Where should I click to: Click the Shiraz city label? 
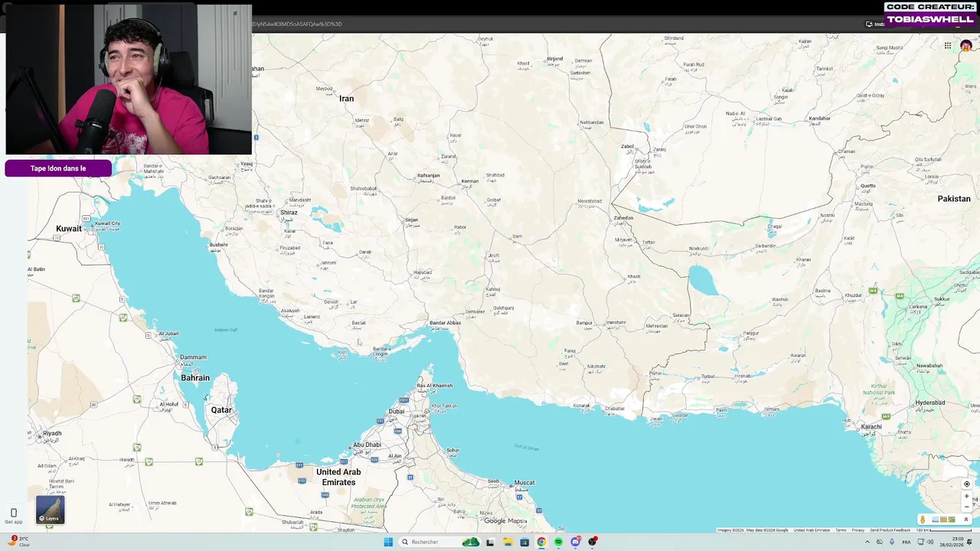289,213
